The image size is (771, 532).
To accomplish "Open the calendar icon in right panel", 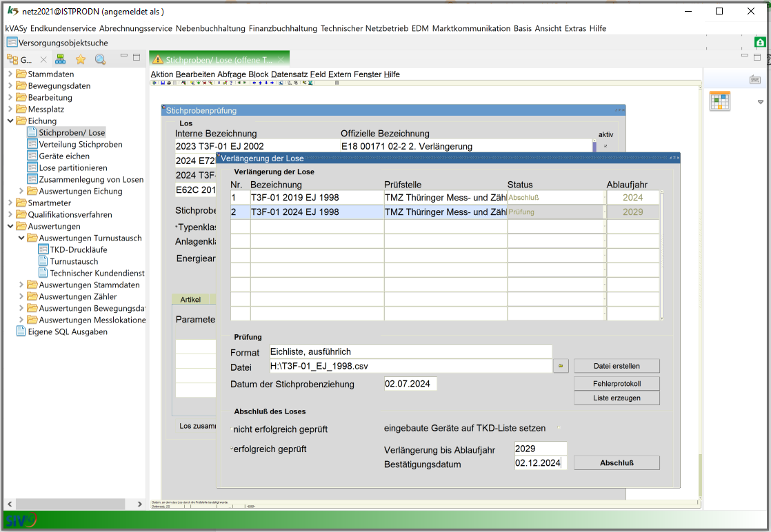I will coord(720,101).
